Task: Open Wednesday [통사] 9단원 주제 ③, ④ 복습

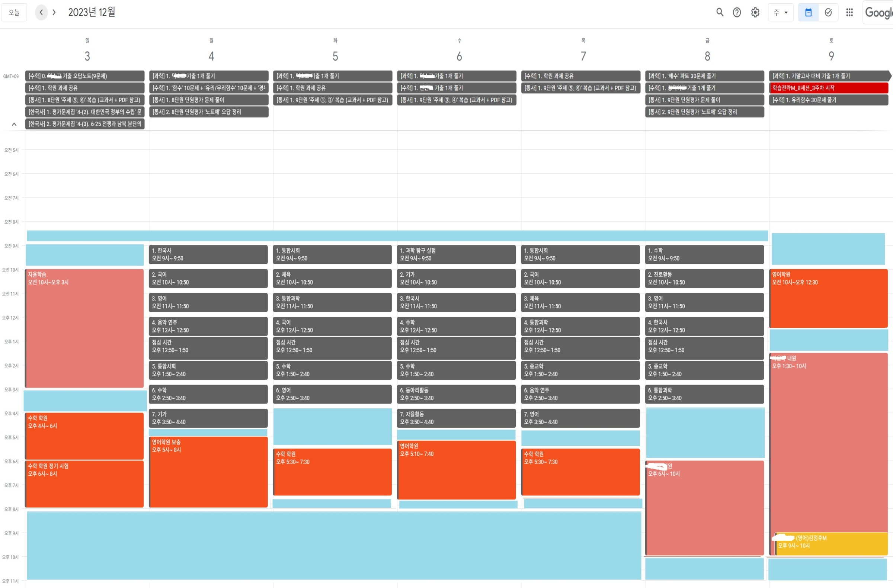Action: pyautogui.click(x=457, y=100)
